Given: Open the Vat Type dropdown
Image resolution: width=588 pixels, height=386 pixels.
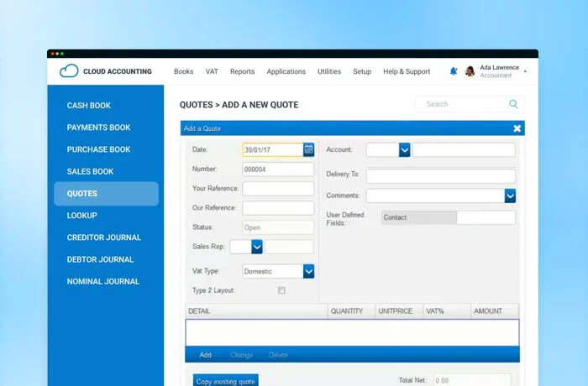Looking at the screenshot, I should [308, 271].
